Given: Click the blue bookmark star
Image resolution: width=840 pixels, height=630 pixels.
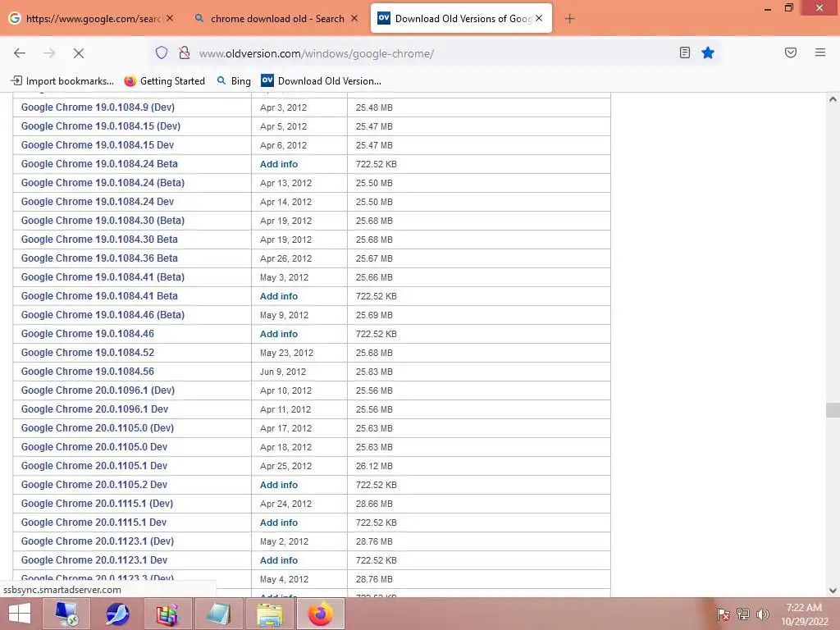Looking at the screenshot, I should 708,52.
